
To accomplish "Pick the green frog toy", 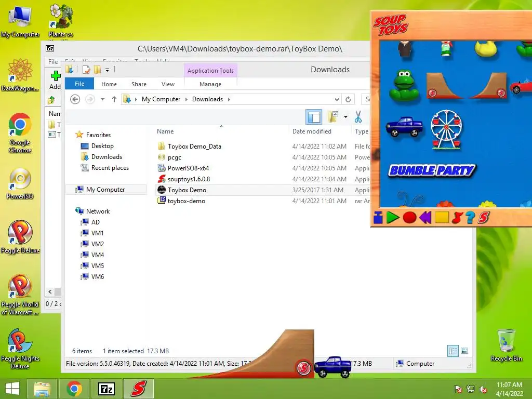I will (404, 86).
